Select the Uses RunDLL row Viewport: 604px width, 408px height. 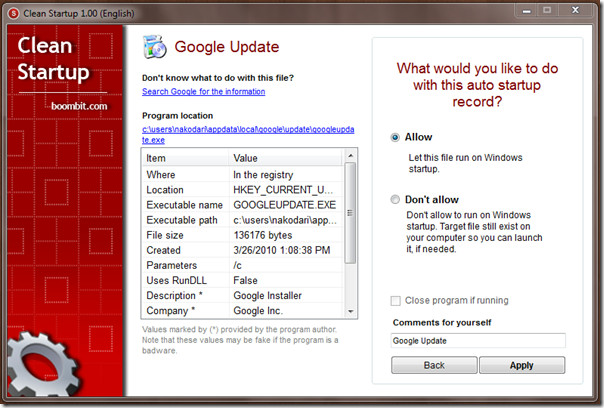coord(243,279)
